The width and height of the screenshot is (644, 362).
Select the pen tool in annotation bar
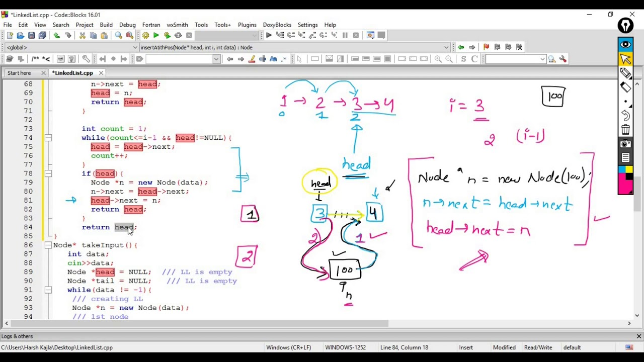click(625, 73)
